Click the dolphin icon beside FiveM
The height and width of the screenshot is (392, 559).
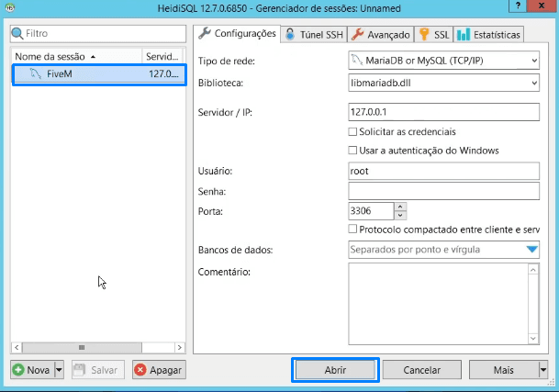pyautogui.click(x=35, y=73)
